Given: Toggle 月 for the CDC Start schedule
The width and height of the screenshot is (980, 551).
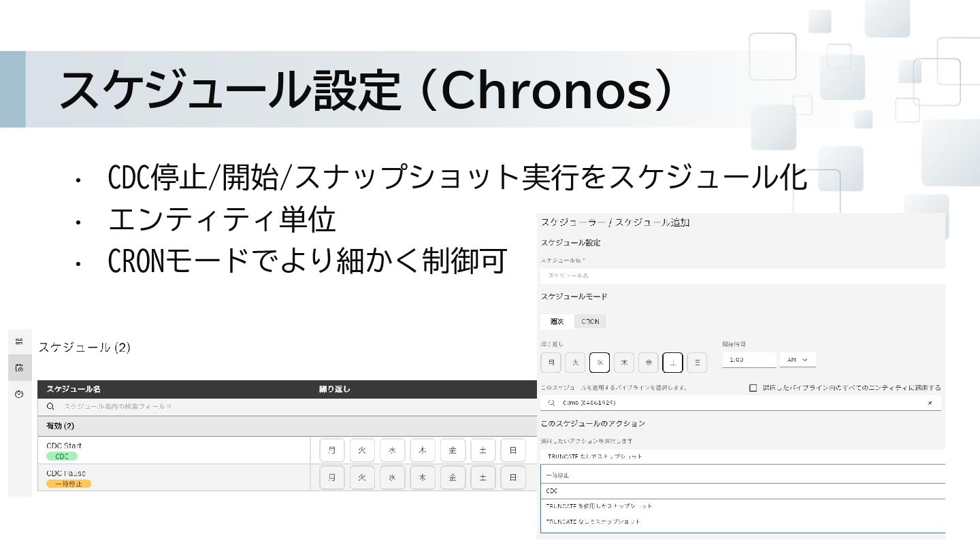Looking at the screenshot, I should pos(332,450).
